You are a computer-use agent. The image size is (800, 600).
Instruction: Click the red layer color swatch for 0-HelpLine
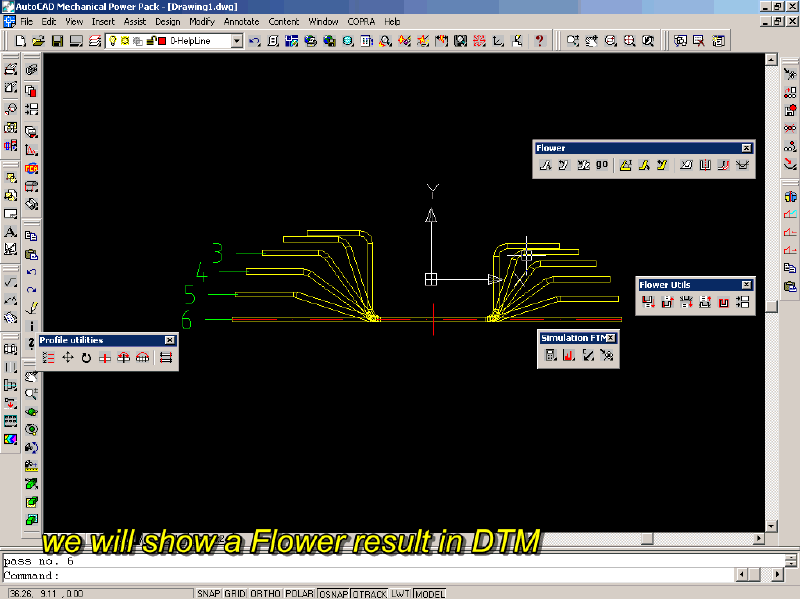click(162, 41)
